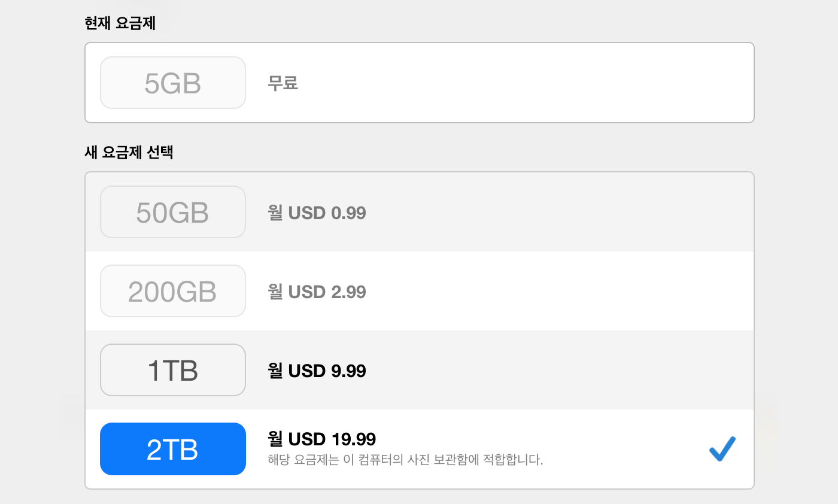Click the '무료' label in current plan
Image resolution: width=838 pixels, height=504 pixels.
click(x=283, y=83)
